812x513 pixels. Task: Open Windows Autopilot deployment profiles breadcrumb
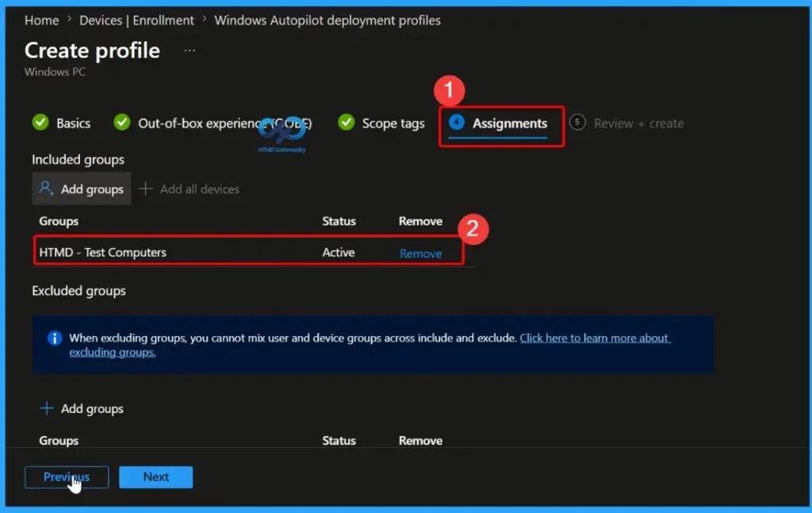click(x=327, y=20)
